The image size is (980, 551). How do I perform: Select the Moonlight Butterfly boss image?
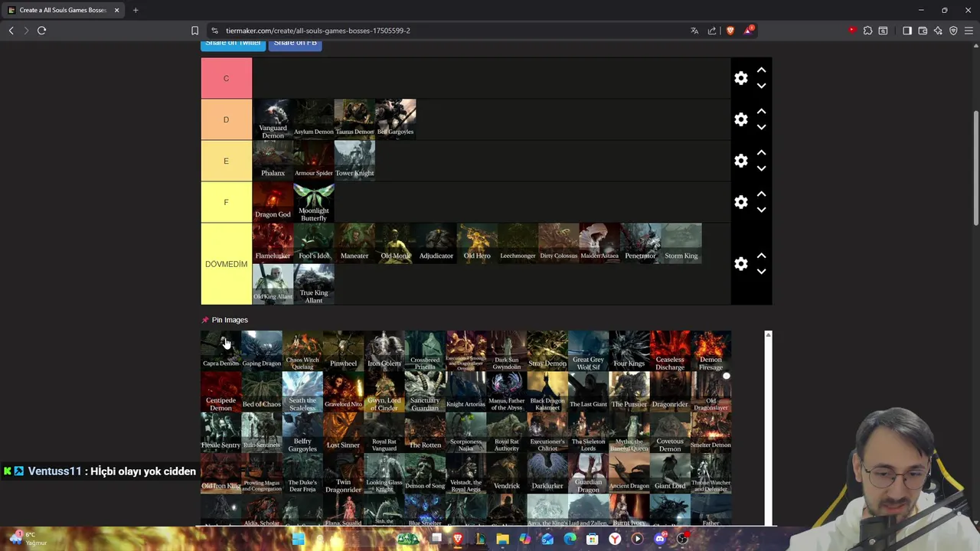314,202
